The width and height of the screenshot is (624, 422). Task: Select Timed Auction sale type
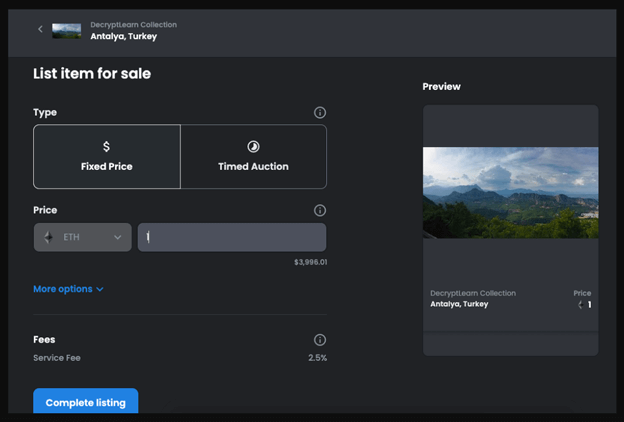click(x=254, y=156)
